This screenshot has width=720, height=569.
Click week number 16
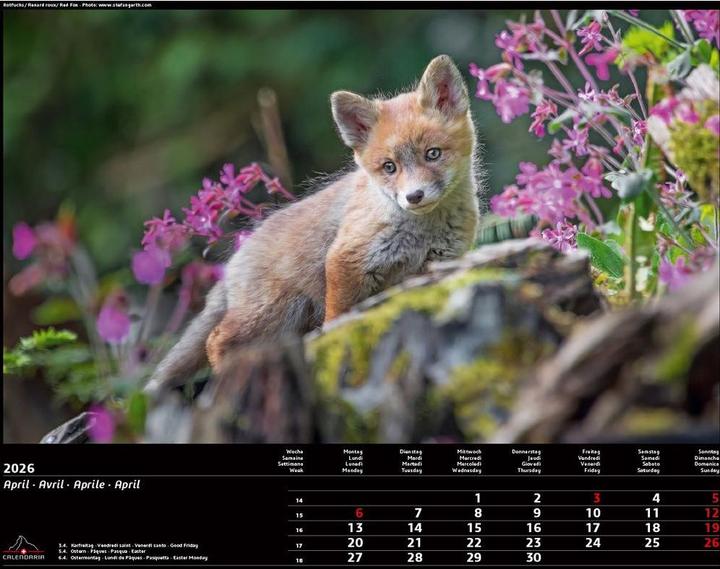[x=299, y=530]
